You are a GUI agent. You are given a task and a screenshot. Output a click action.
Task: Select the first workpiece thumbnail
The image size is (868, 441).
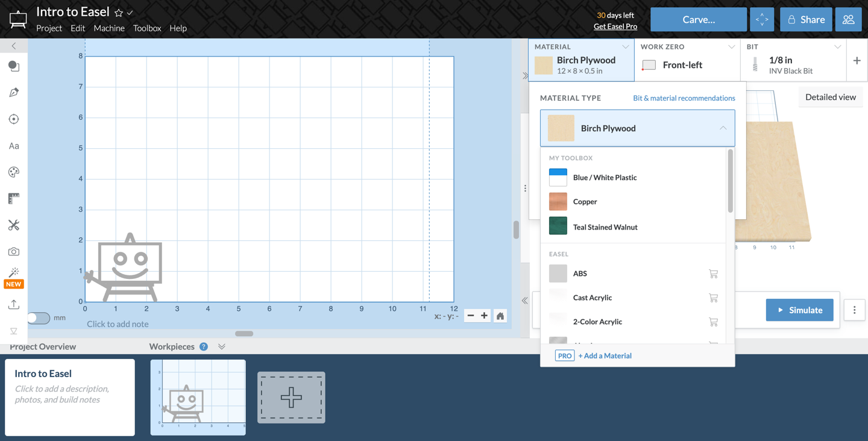click(198, 398)
